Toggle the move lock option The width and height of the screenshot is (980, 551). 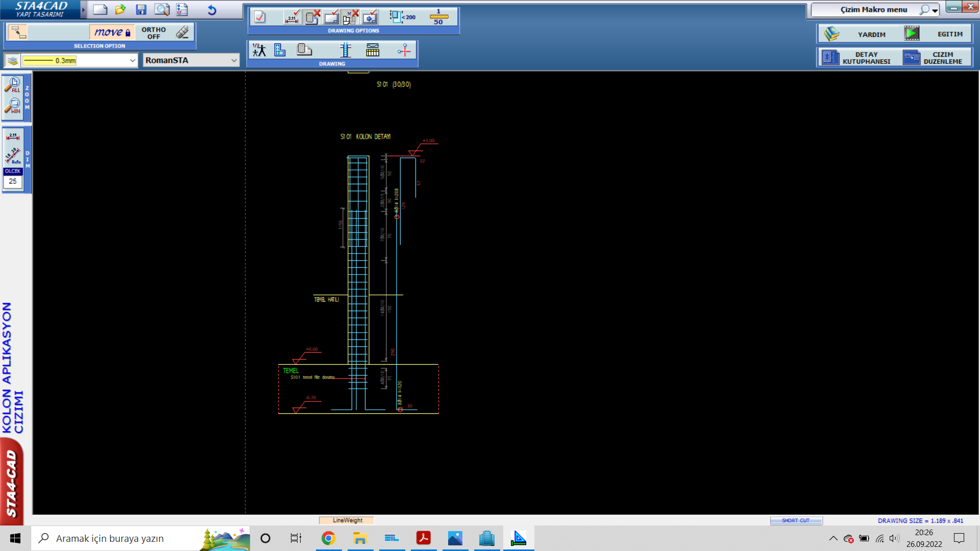coord(112,33)
